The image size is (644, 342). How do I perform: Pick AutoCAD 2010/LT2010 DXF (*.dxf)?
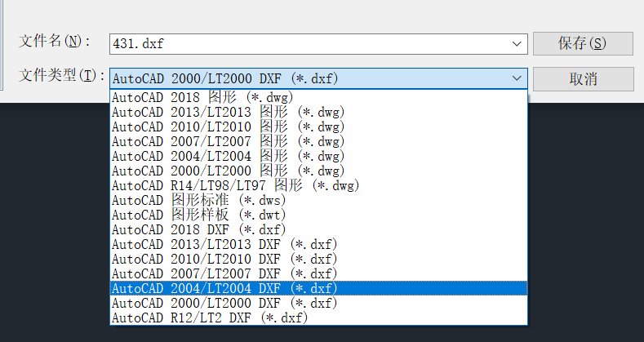tap(318, 259)
